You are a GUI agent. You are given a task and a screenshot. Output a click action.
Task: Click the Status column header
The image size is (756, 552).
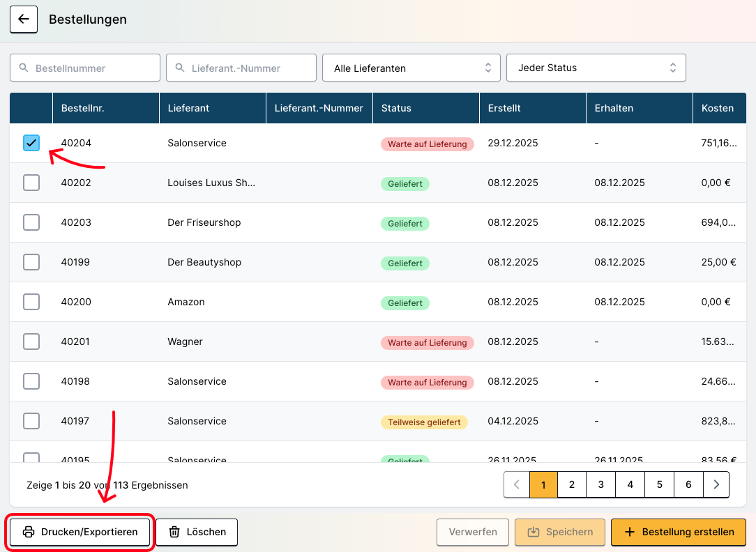(x=395, y=108)
